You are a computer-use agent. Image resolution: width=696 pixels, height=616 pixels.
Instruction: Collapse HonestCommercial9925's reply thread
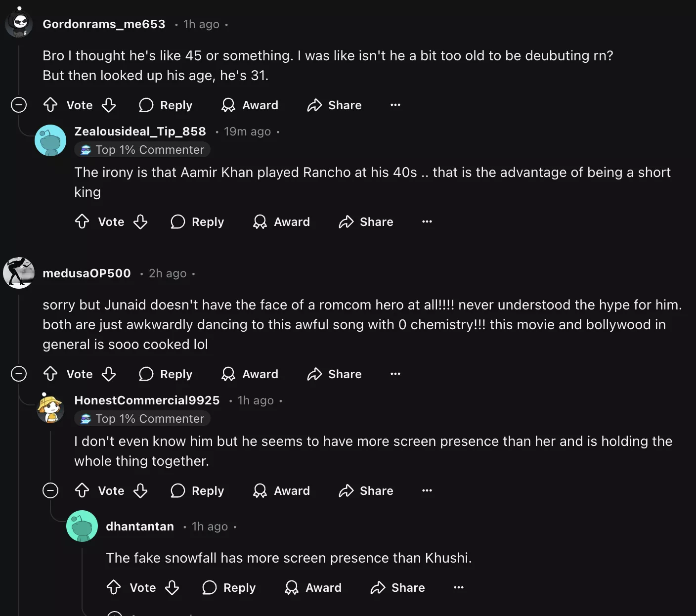tap(50, 490)
